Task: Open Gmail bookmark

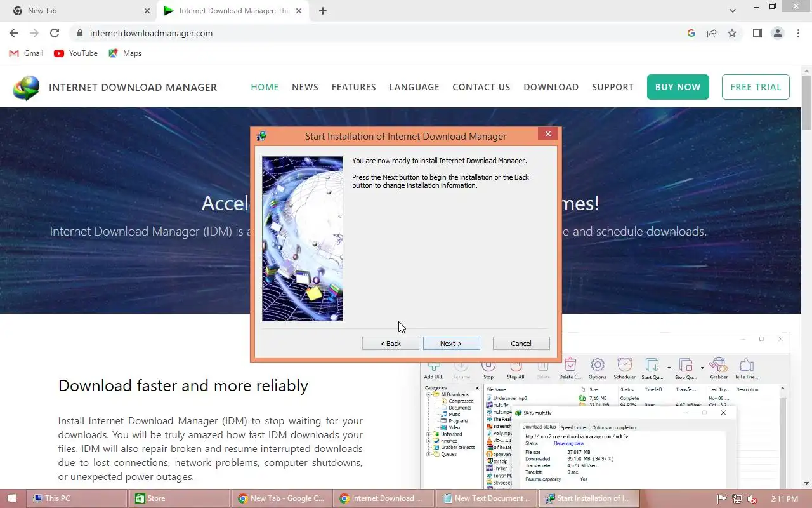Action: click(26, 53)
